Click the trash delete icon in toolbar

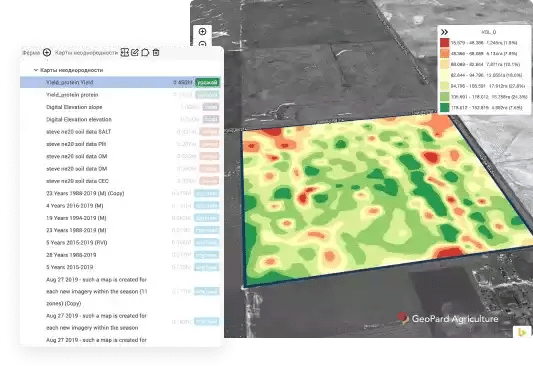coord(156,52)
